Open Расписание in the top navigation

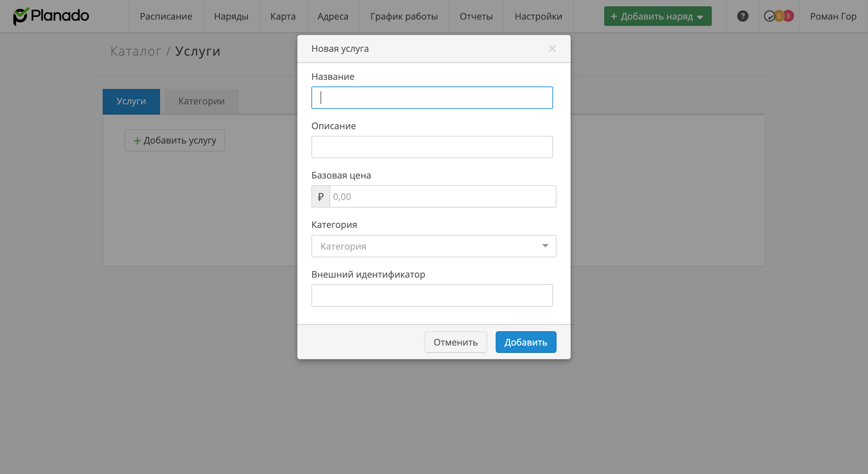(166, 16)
